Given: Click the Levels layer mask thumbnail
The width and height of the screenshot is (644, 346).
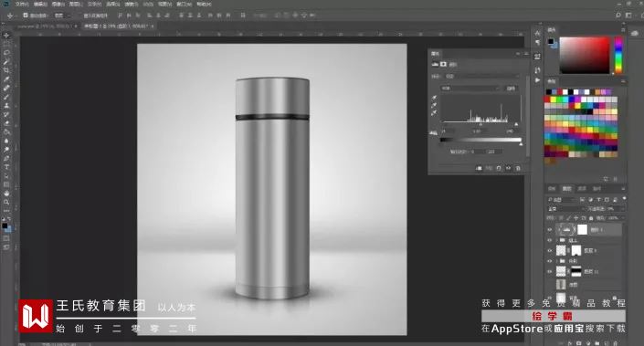Looking at the screenshot, I should pos(583,229).
